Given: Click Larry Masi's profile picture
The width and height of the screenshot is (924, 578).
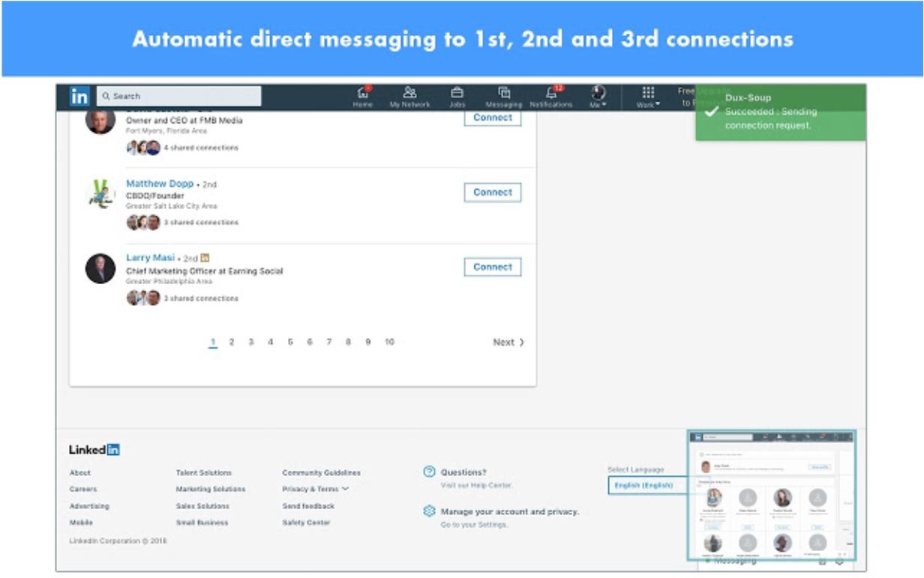Looking at the screenshot, I should pos(100,268).
